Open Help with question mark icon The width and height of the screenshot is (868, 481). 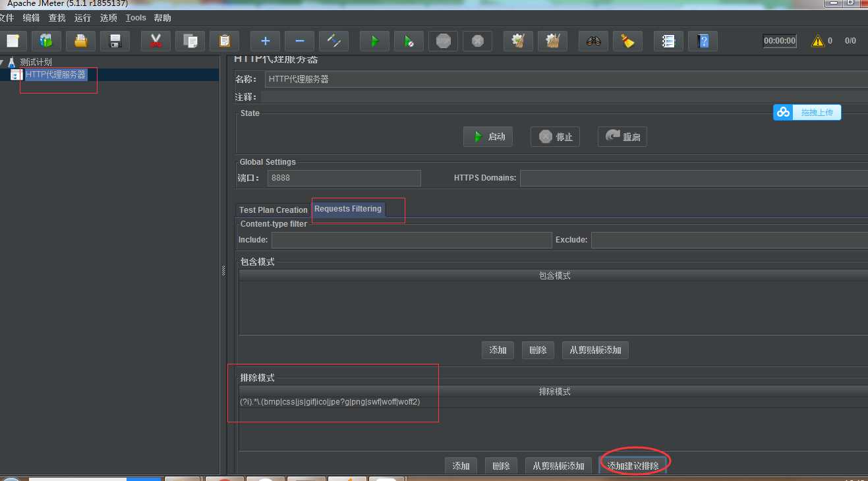703,41
